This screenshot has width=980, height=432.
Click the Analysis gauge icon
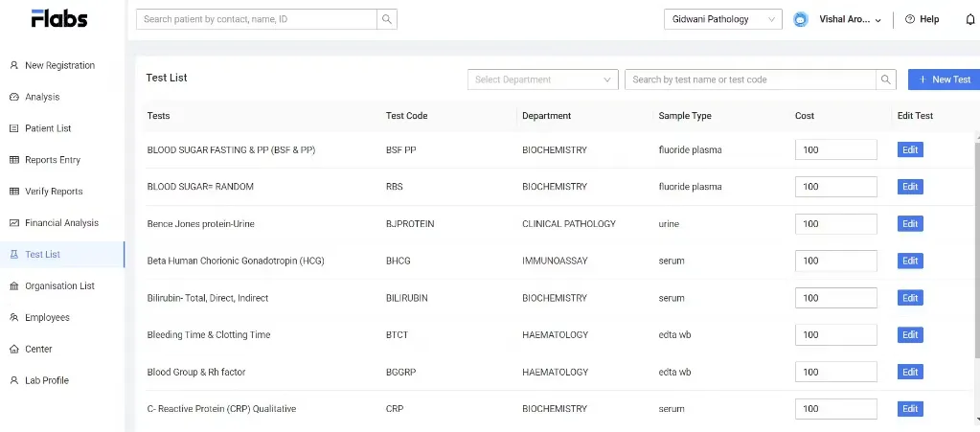click(13, 97)
